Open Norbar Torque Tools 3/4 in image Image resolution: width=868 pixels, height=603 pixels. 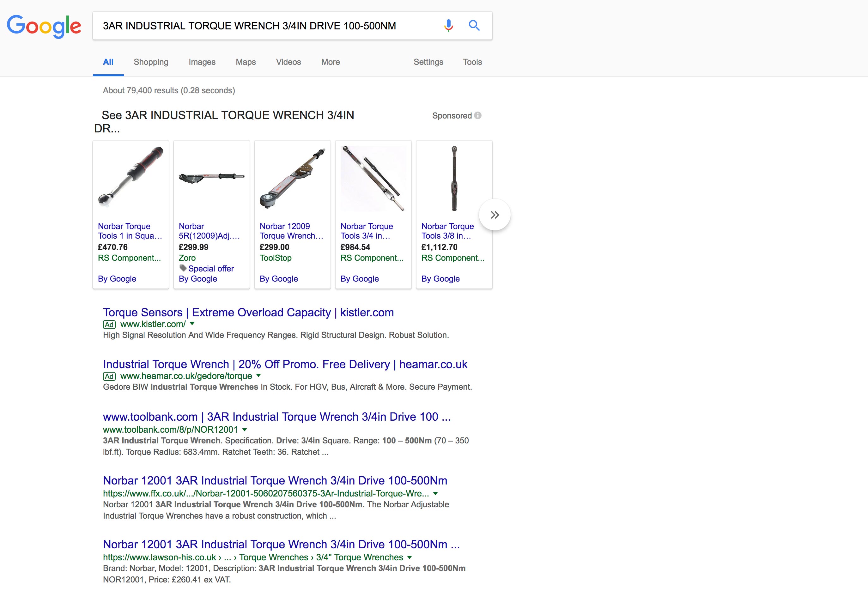point(373,178)
